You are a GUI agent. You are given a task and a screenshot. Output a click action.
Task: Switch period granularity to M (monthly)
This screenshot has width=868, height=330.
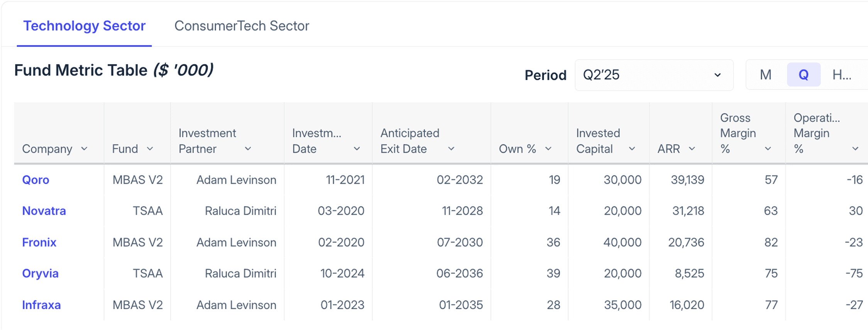(765, 75)
